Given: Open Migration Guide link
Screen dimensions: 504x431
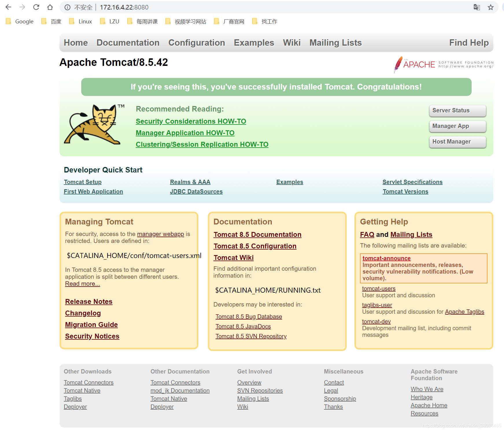Looking at the screenshot, I should 91,325.
